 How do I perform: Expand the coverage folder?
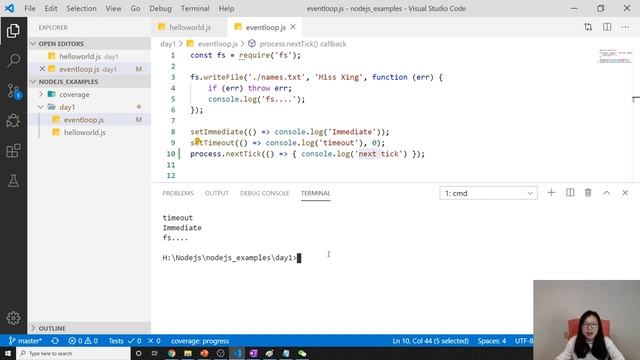click(41, 94)
